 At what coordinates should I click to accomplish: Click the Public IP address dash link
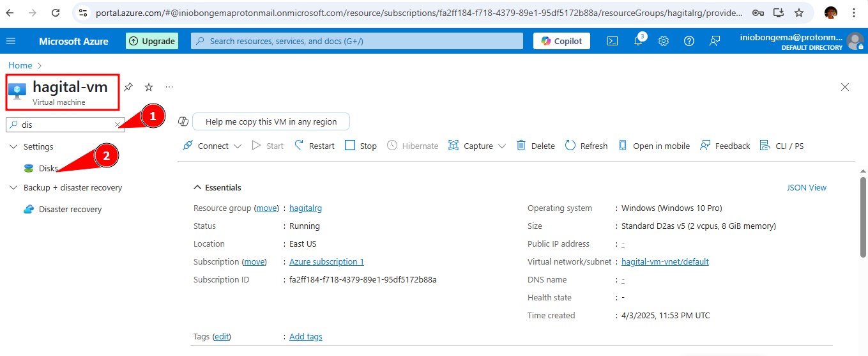pyautogui.click(x=623, y=244)
